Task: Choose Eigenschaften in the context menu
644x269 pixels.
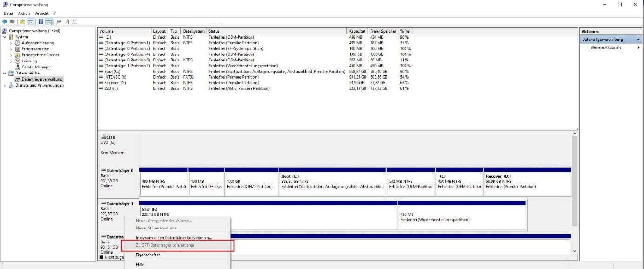Action: coord(177,255)
